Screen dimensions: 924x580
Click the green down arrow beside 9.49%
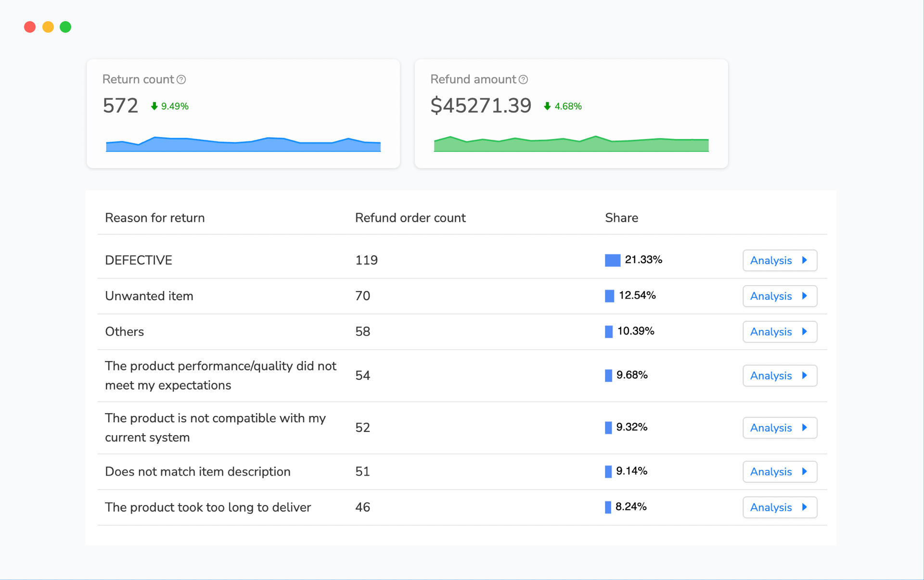pyautogui.click(x=154, y=106)
